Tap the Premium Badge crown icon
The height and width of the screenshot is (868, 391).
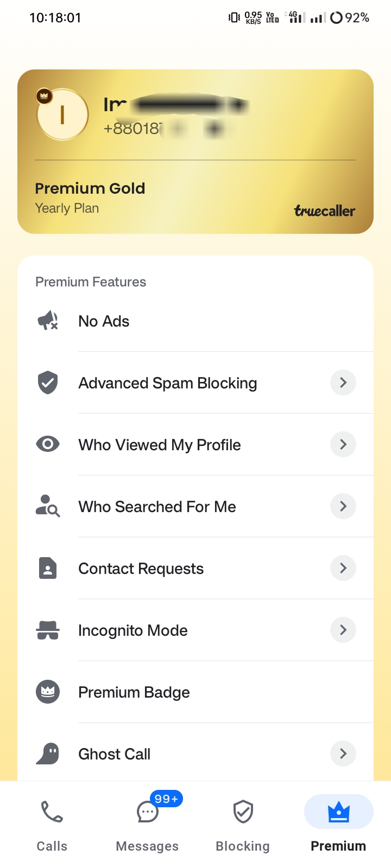pyautogui.click(x=48, y=692)
